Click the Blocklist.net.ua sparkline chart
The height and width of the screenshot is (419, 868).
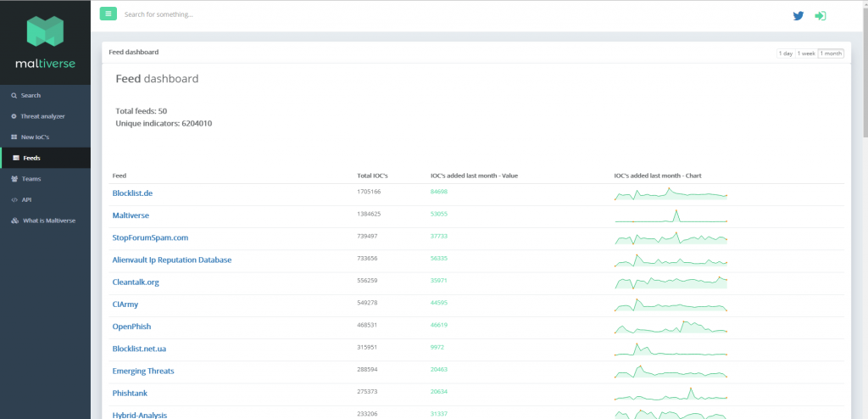pos(670,349)
